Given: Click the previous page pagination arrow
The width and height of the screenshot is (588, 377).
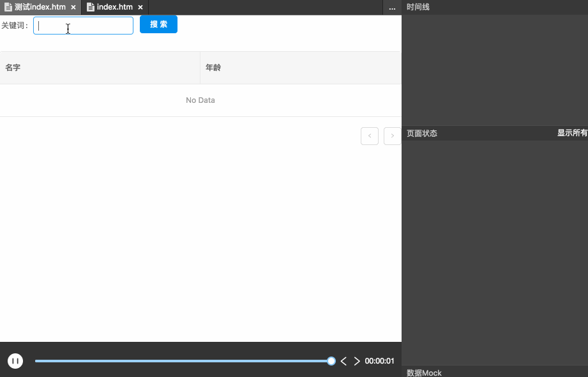Looking at the screenshot, I should coord(369,135).
